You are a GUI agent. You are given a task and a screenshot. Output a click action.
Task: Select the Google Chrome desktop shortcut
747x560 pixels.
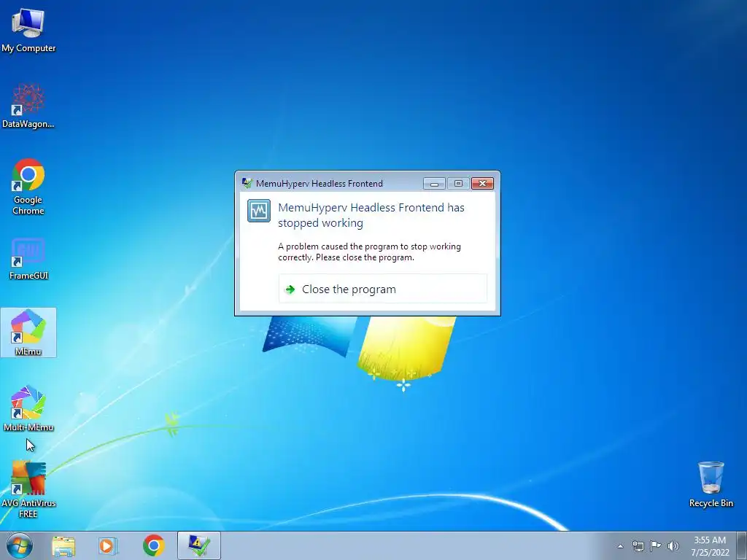pyautogui.click(x=28, y=187)
